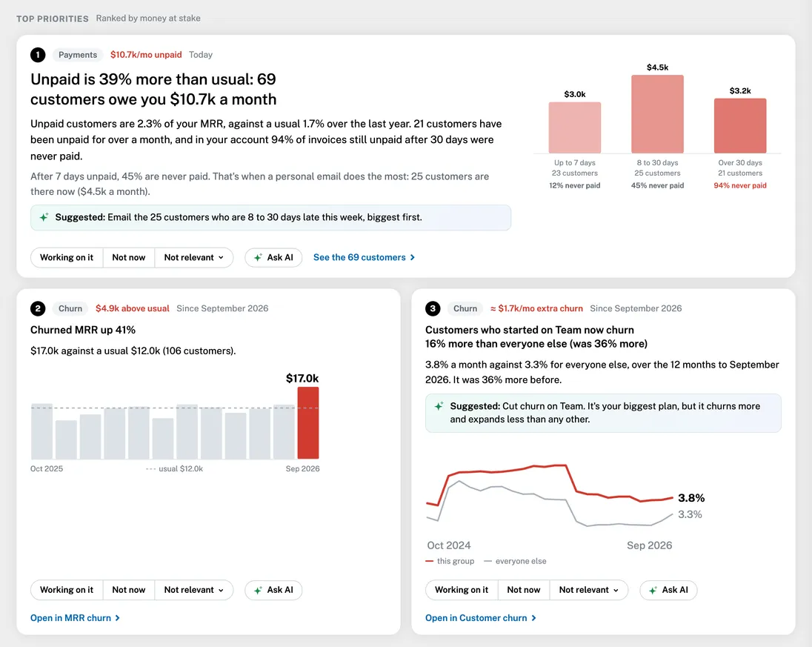Select the $3.0k Up to 7 days bar
The height and width of the screenshot is (647, 812).
(x=575, y=127)
